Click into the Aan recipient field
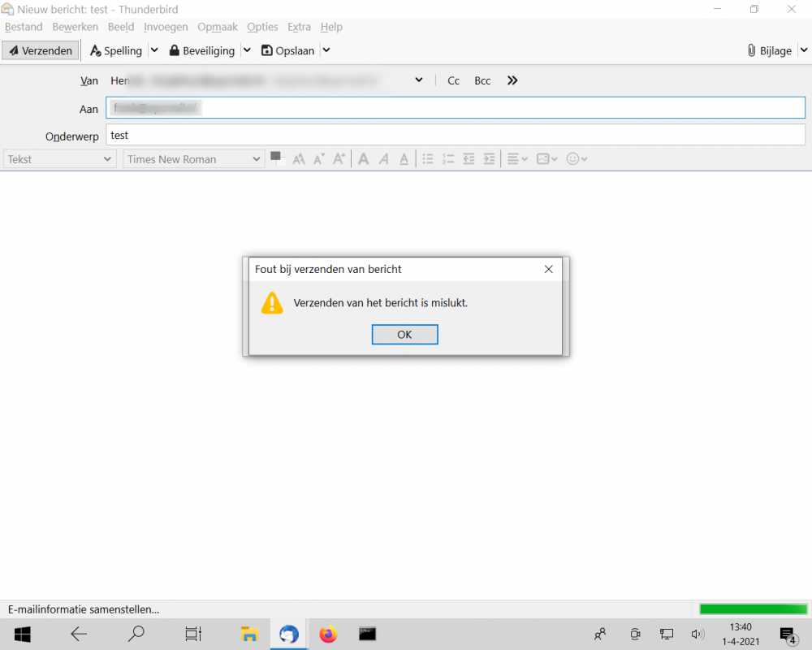Image resolution: width=812 pixels, height=650 pixels. coord(456,108)
